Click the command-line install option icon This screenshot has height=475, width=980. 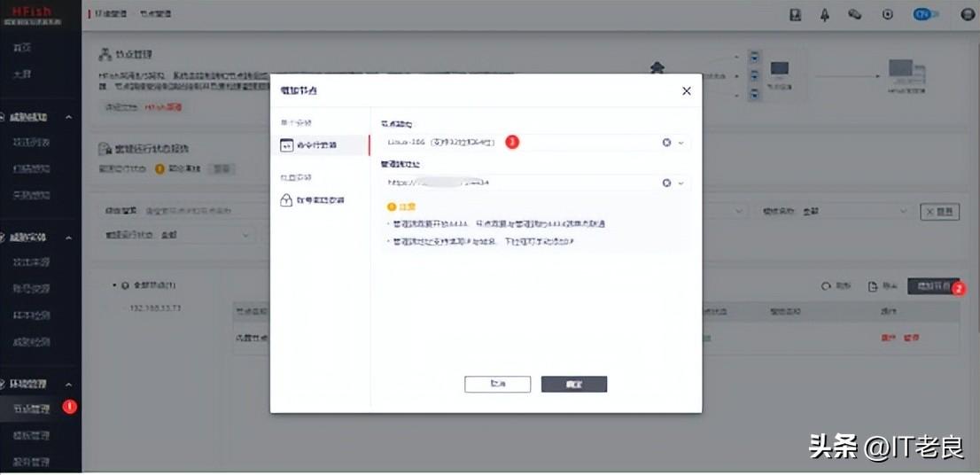pyautogui.click(x=286, y=145)
